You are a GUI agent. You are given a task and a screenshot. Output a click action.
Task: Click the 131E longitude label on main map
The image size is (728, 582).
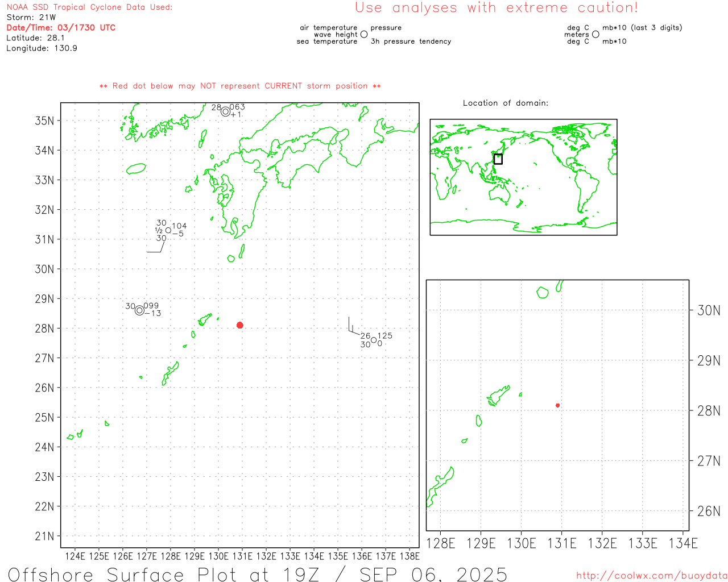(x=242, y=556)
